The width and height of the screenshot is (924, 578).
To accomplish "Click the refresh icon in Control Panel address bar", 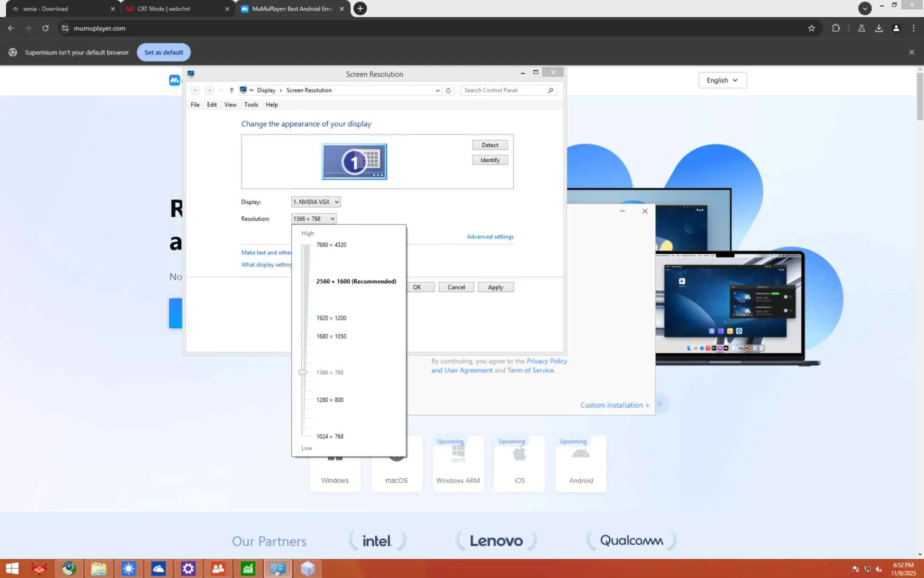I will [x=448, y=90].
